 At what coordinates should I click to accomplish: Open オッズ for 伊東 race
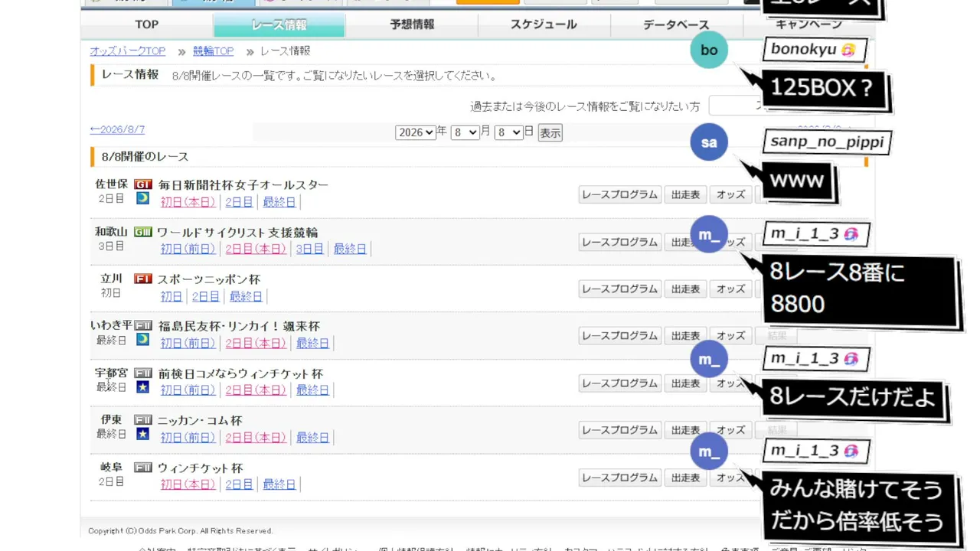(x=731, y=430)
